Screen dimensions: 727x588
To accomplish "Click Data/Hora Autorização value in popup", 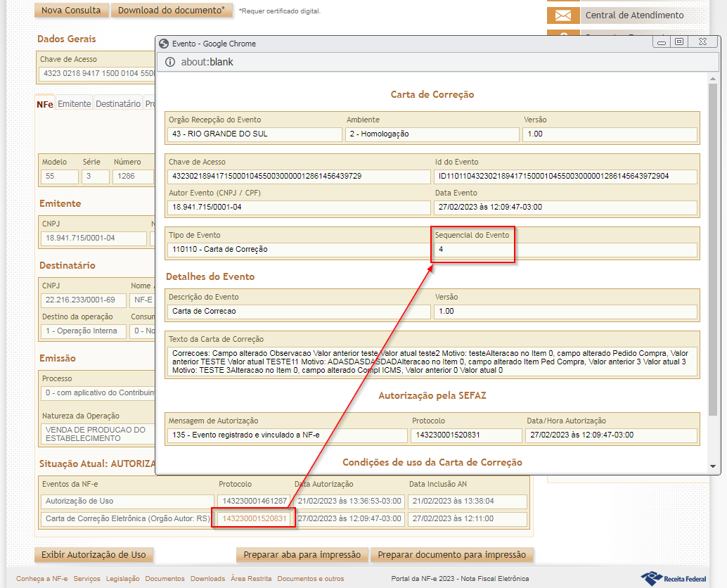I will click(611, 435).
